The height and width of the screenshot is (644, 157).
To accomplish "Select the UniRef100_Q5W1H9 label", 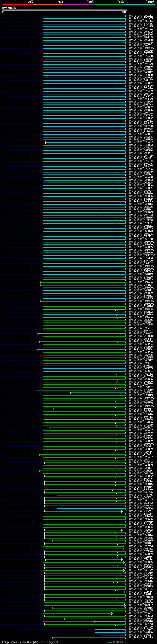I will point(141,51).
